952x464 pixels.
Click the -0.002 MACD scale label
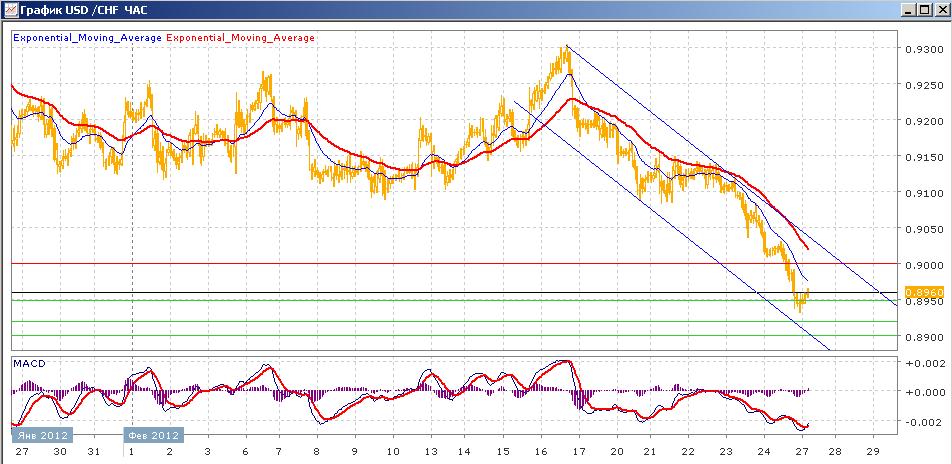pyautogui.click(x=925, y=421)
